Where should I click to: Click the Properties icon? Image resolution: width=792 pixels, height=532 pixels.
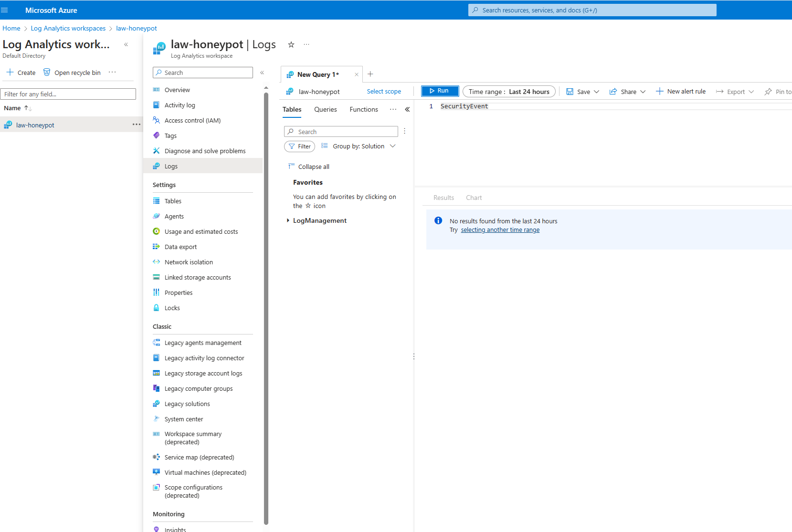156,292
